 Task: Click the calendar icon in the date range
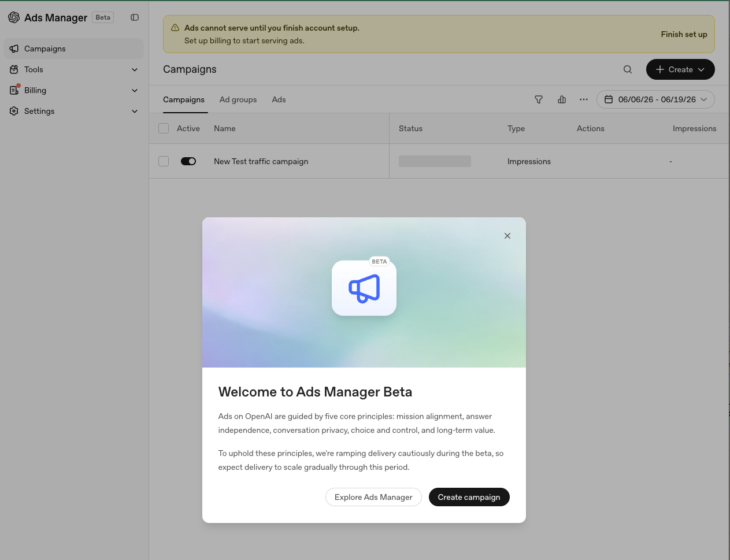click(x=609, y=99)
